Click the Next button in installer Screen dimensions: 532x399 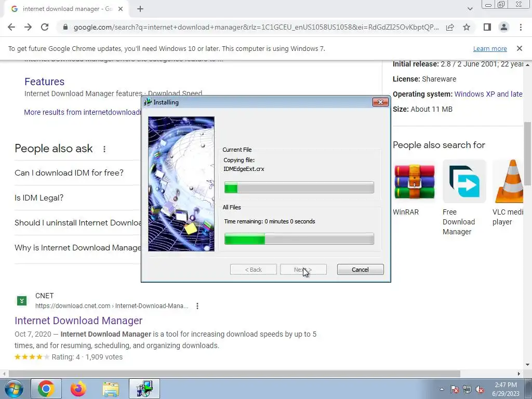click(303, 270)
